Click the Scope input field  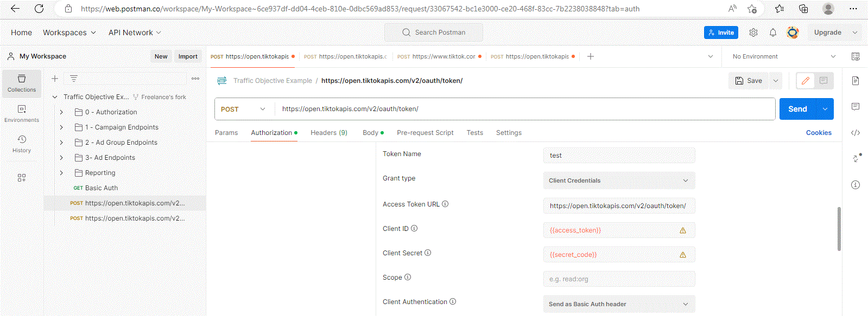(619, 279)
